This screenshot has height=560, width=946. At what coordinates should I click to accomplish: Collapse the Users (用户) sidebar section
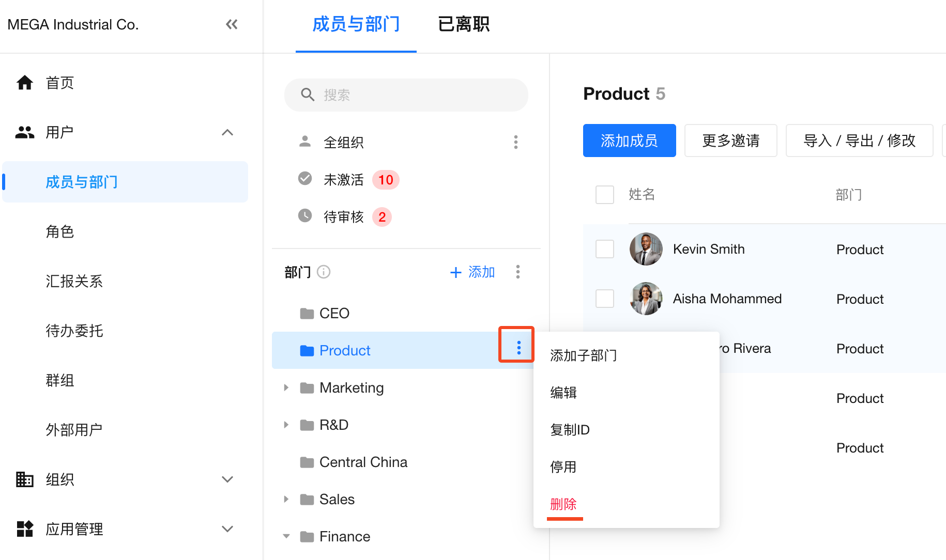pos(227,132)
